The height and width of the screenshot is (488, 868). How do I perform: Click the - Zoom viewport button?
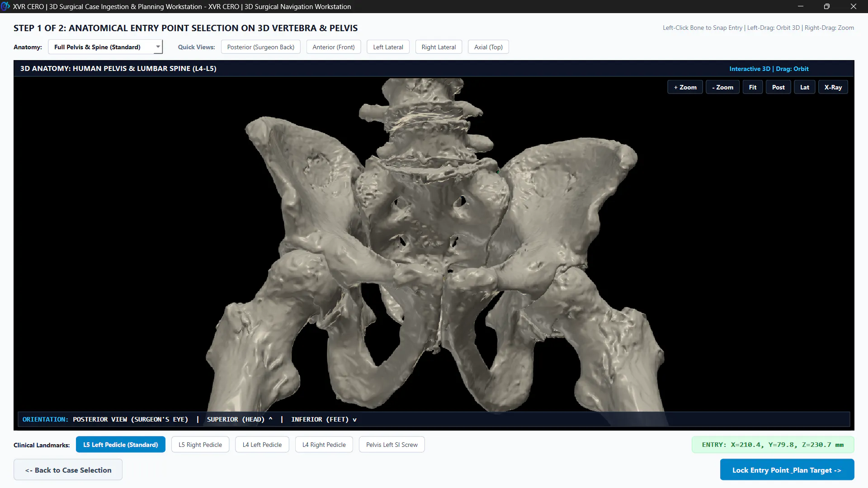click(722, 87)
